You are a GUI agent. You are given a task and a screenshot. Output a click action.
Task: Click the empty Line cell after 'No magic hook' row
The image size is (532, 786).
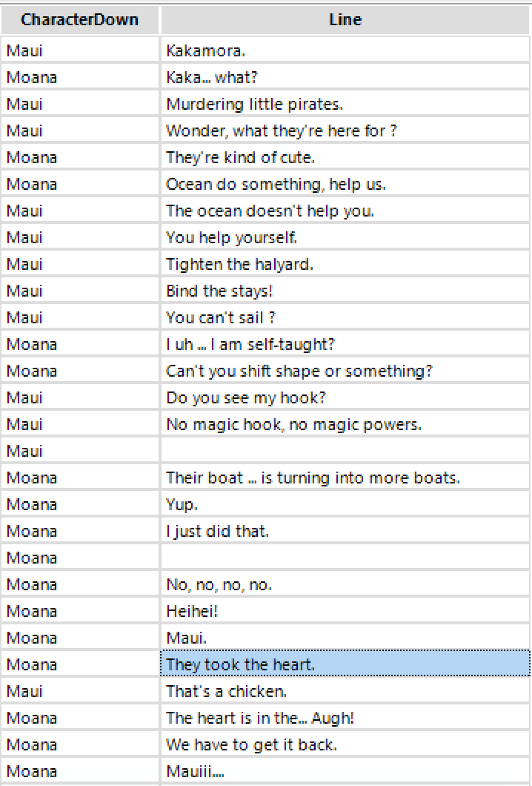coord(345,451)
